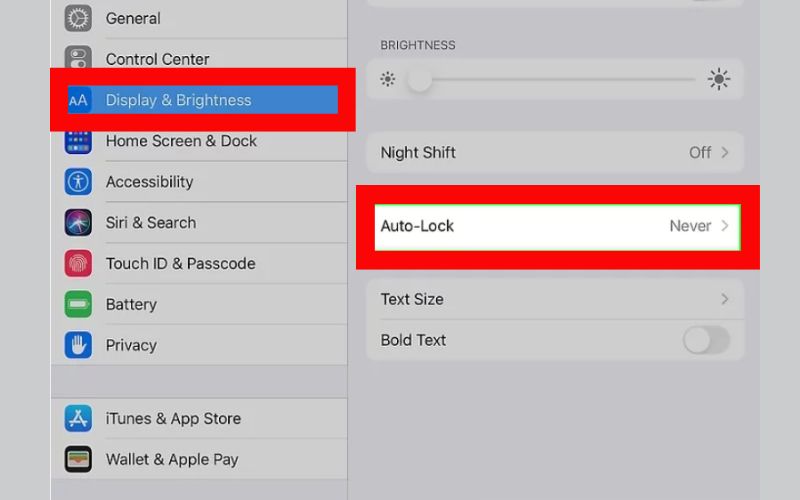Open Accessibility via its blue figure icon
The image size is (800, 500).
[78, 182]
